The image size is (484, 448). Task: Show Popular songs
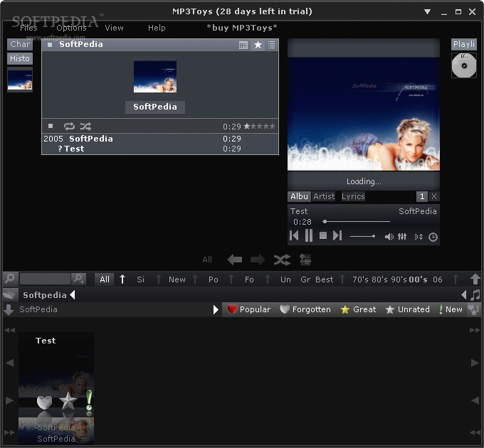pos(248,309)
